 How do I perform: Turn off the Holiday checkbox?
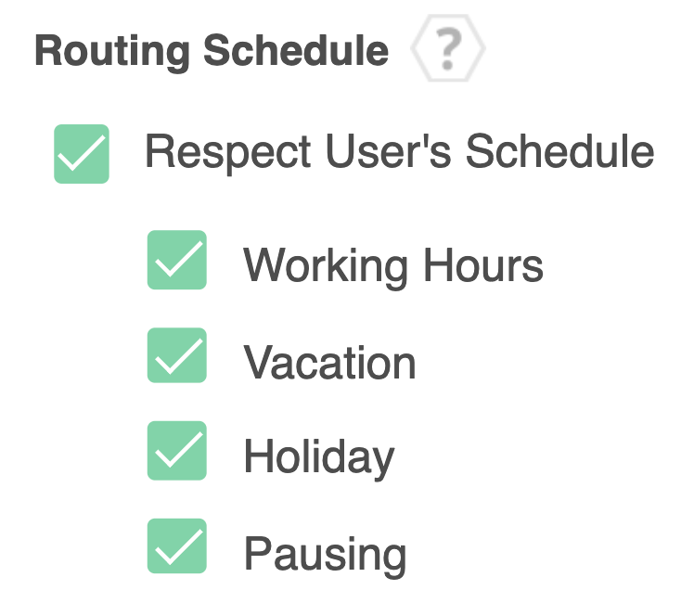(176, 451)
